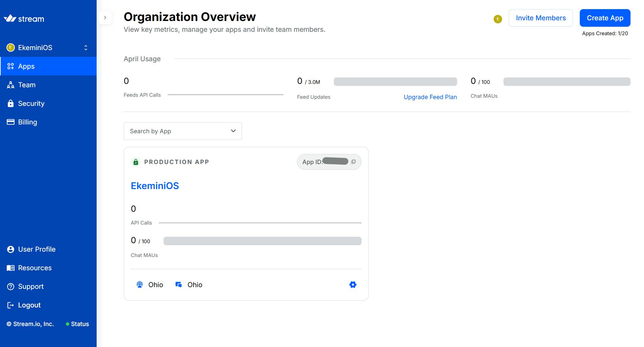Viewport: 644px width, 347px height.
Task: Open the Security section
Action: click(x=31, y=103)
